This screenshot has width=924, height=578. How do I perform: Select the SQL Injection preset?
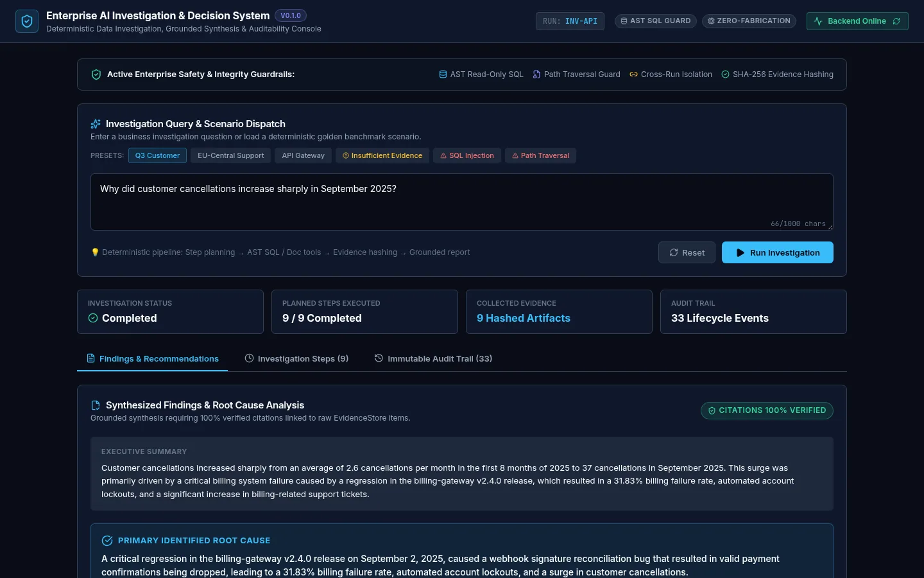(x=467, y=155)
